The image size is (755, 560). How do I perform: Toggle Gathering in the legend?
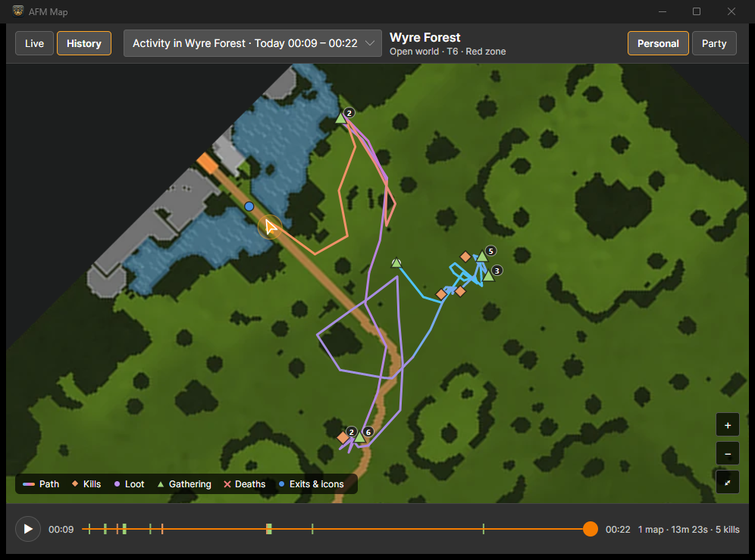184,484
